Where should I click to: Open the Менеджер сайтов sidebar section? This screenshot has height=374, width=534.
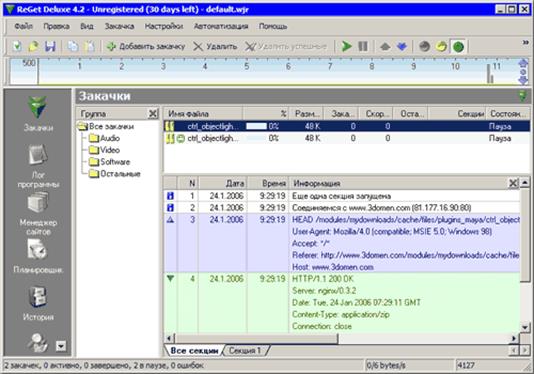[x=38, y=214]
